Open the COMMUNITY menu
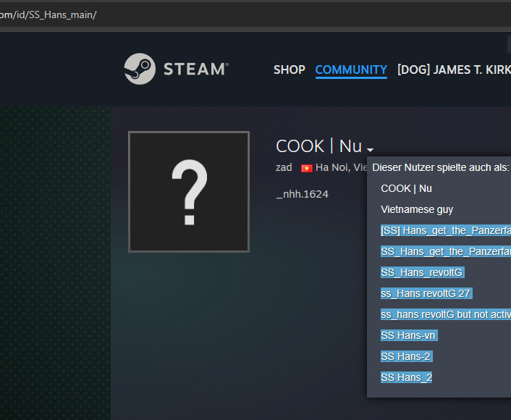The width and height of the screenshot is (511, 420). pos(351,70)
